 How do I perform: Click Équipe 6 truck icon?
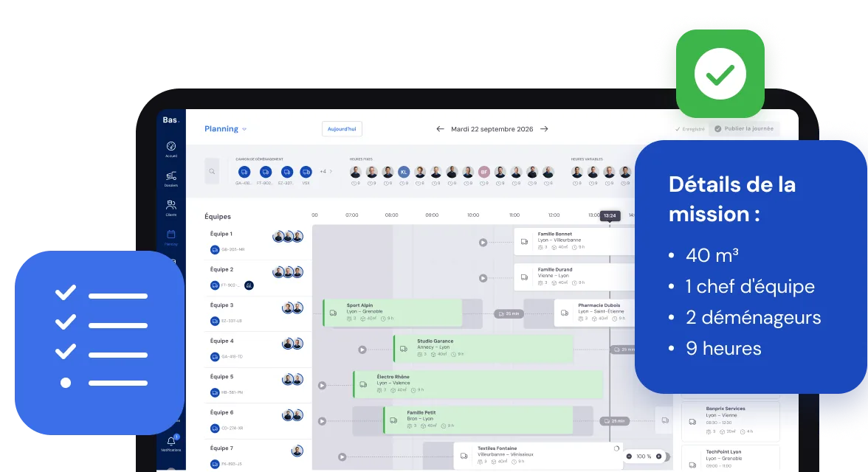[x=215, y=428]
